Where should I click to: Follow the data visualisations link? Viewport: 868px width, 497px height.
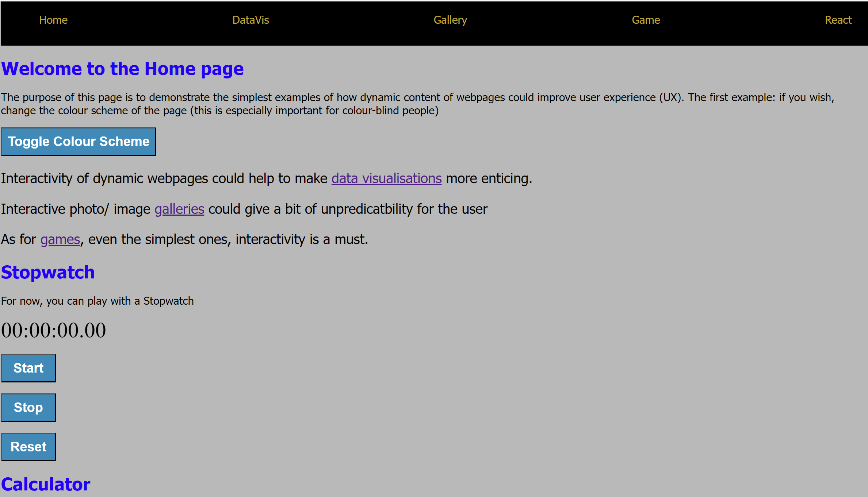(386, 178)
